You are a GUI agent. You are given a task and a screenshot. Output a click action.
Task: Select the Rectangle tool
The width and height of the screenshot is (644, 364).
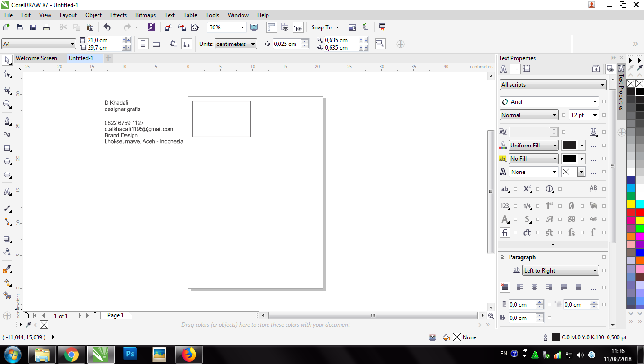8,148
